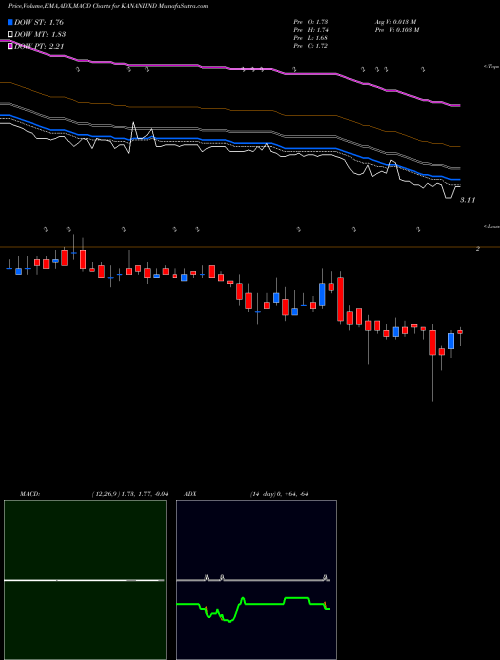The height and width of the screenshot is (660, 500).
Task: Click the 'Pre C: 1.72' value
Action: click(311, 46)
